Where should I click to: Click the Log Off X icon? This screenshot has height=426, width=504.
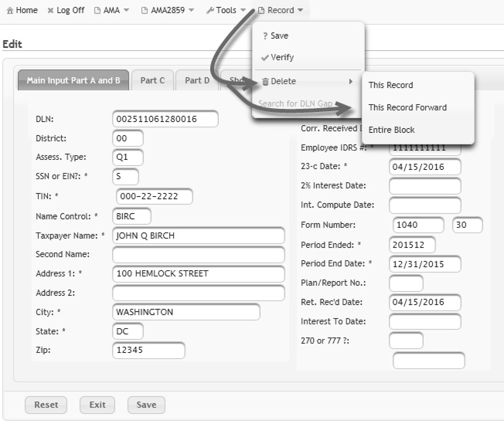pyautogui.click(x=51, y=11)
